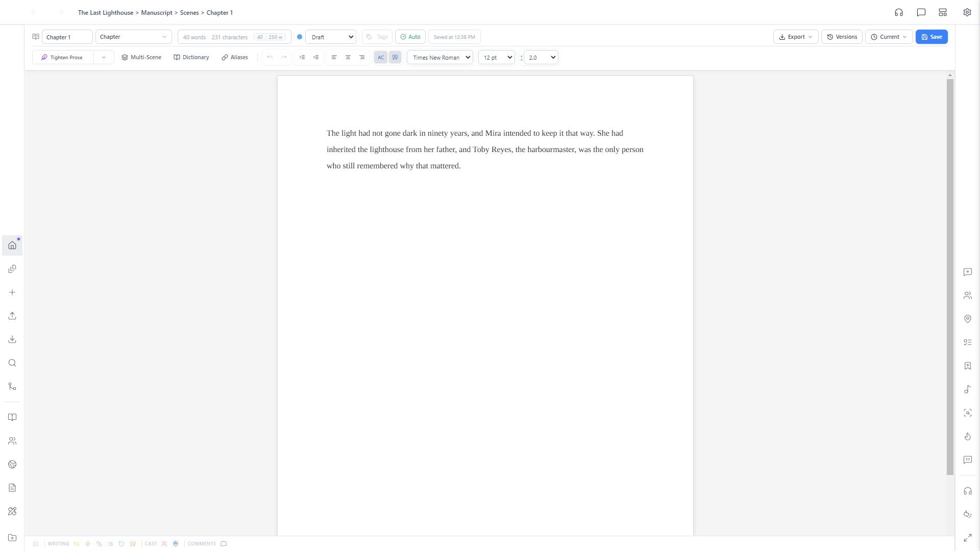Viewport: 980px width, 551px height.
Task: Click the branch path icon in left sidebar
Action: pos(12,386)
